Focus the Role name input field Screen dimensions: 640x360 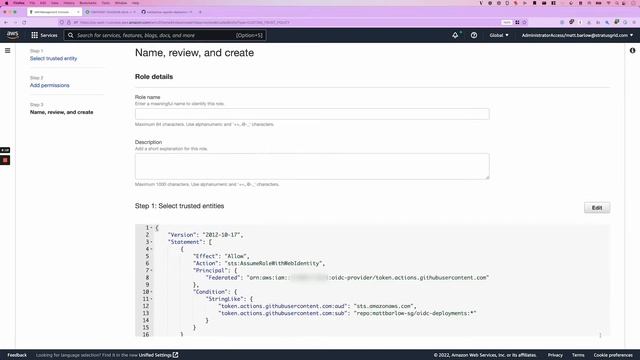[312, 114]
